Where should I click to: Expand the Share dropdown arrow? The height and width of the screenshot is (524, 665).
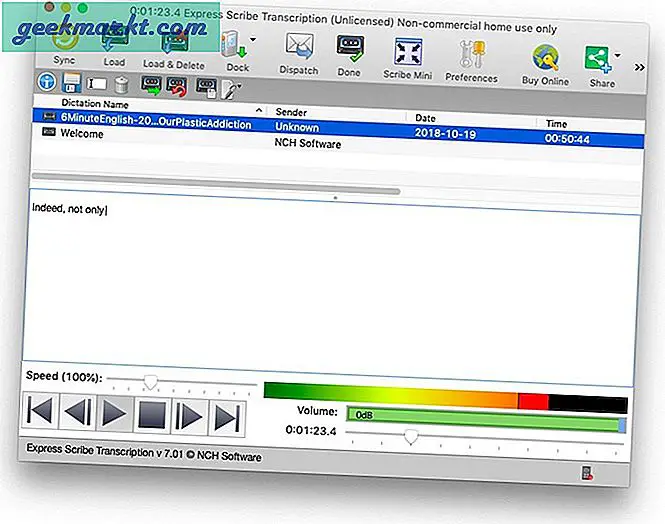click(618, 56)
